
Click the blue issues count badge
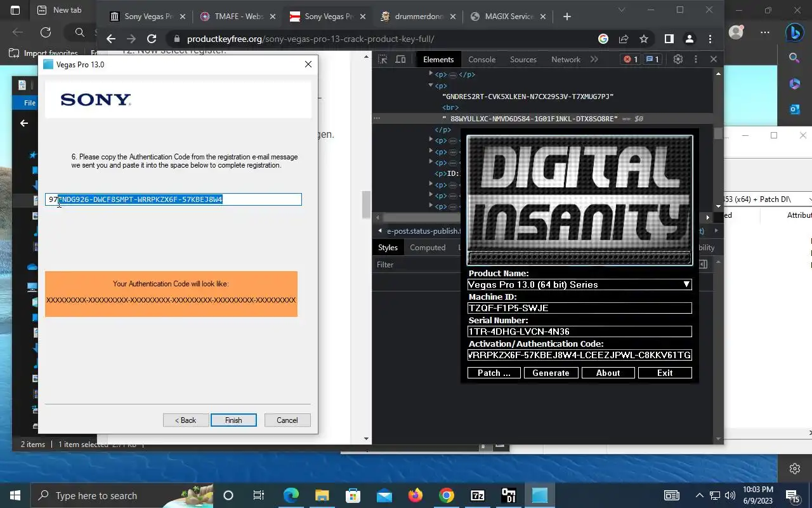point(652,59)
